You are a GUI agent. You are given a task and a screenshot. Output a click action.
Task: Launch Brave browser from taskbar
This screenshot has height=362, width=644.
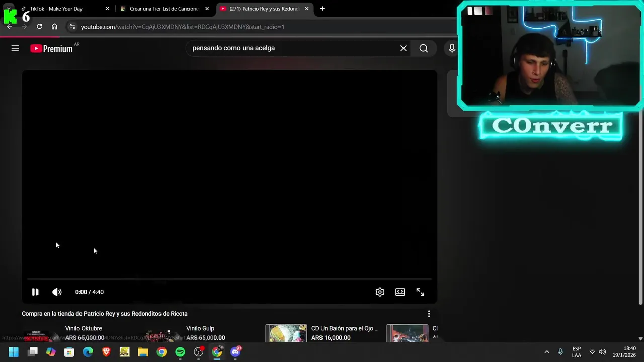[x=106, y=352]
